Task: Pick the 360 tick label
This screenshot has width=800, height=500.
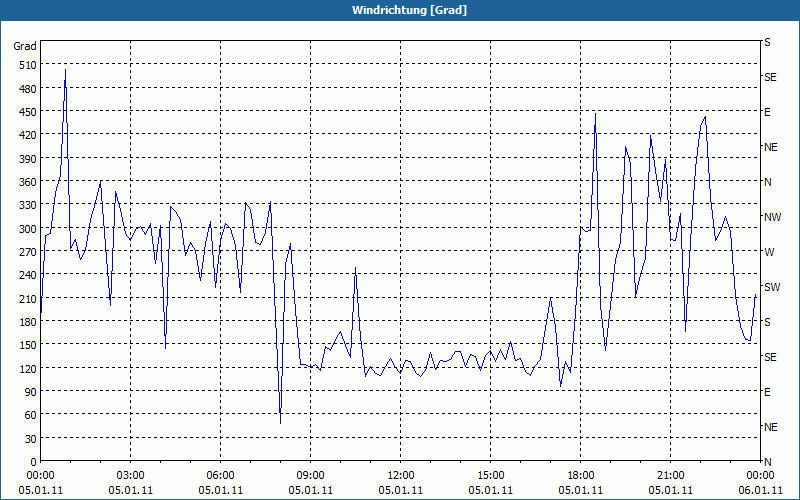Action: tap(28, 182)
